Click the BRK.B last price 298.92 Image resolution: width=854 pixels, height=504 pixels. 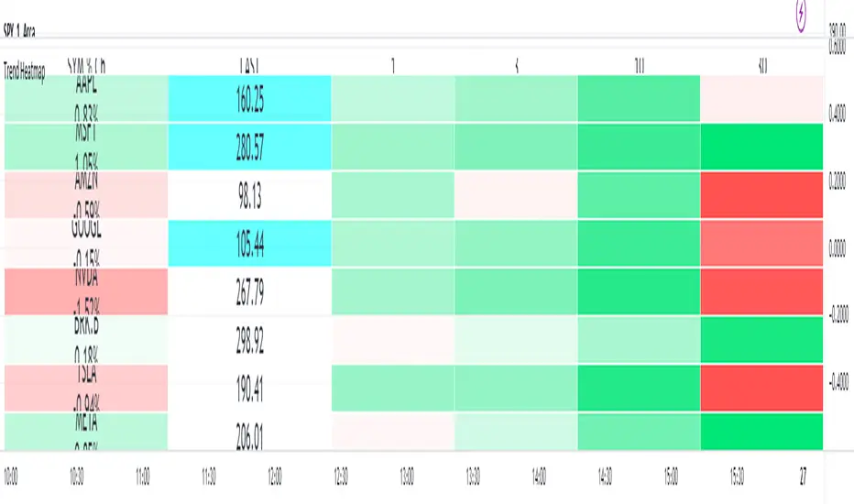248,340
